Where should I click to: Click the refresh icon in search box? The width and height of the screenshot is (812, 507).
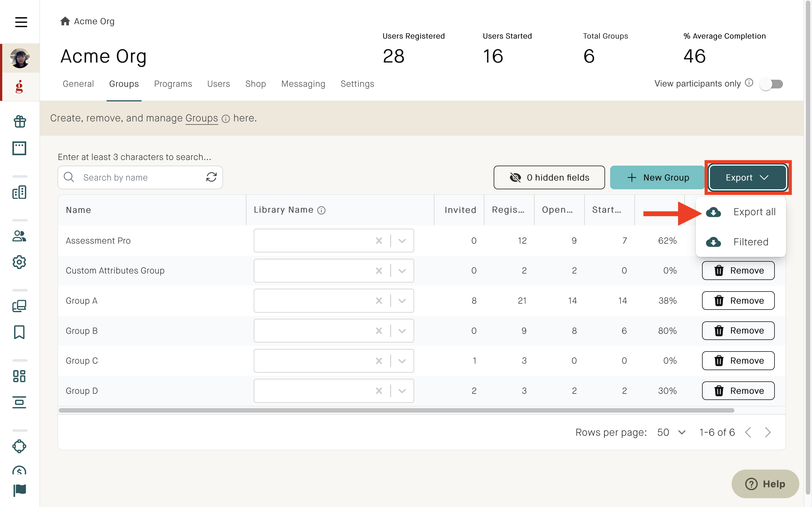pos(211,177)
